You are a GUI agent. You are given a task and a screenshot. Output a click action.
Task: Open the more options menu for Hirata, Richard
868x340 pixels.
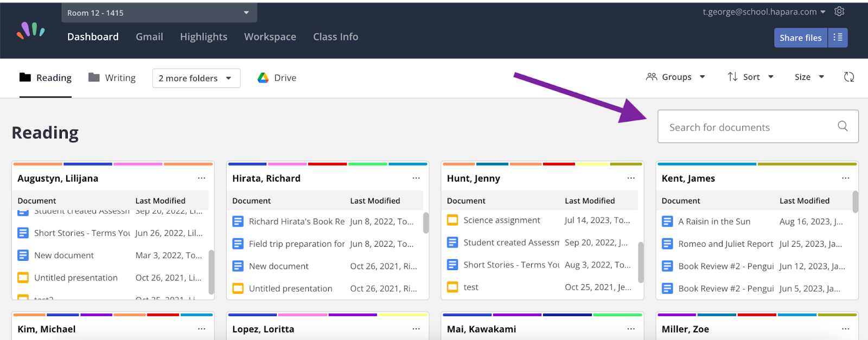(416, 178)
